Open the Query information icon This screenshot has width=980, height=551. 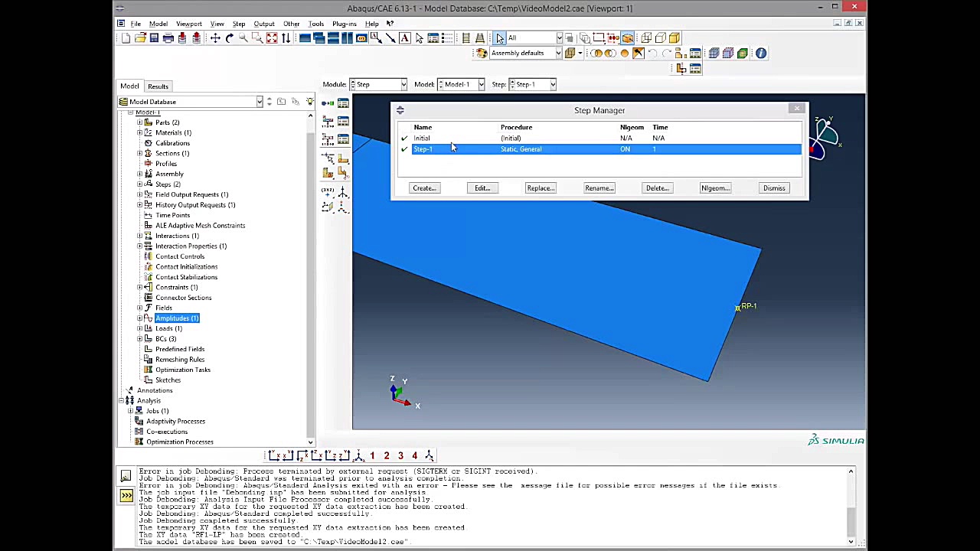[x=760, y=54]
